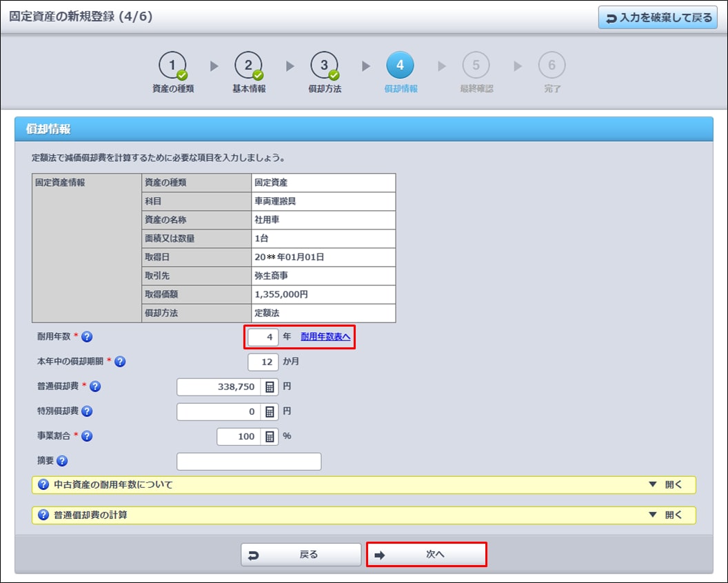728x583 pixels.
Task: Focus 特別償却費 field showing 0
Action: click(219, 411)
